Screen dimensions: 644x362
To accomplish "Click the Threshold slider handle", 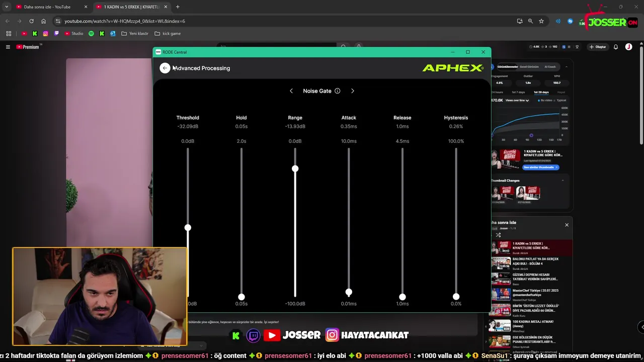I will click(188, 228).
